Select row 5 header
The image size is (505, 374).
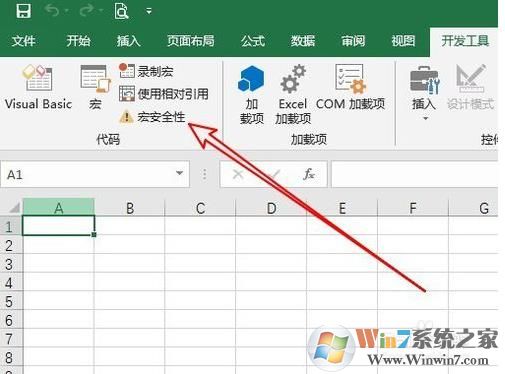[10, 301]
